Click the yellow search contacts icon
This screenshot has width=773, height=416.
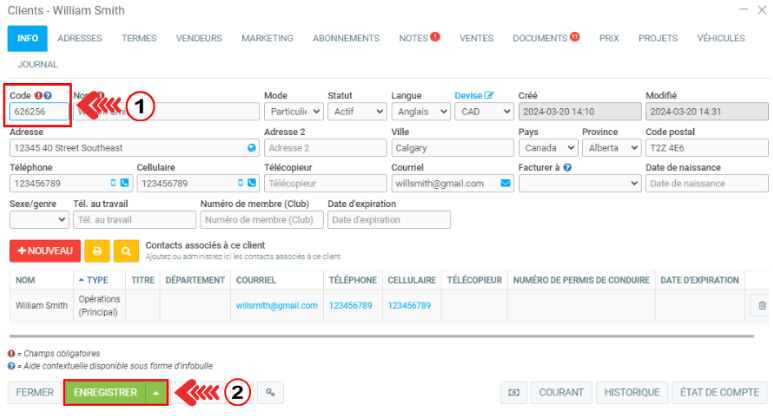(x=127, y=250)
